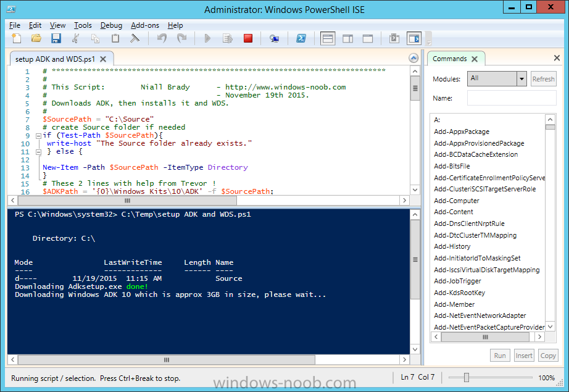Close the Commands tab with its X

(x=475, y=59)
